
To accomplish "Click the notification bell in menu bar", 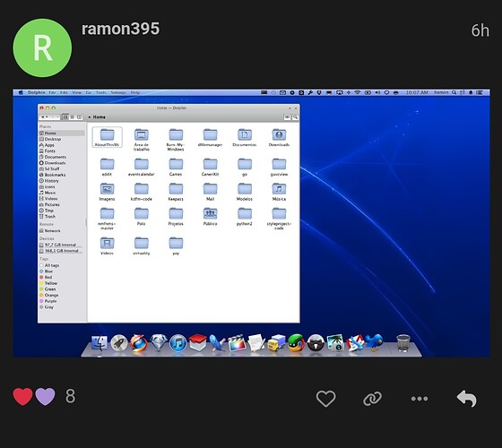I will [x=471, y=92].
